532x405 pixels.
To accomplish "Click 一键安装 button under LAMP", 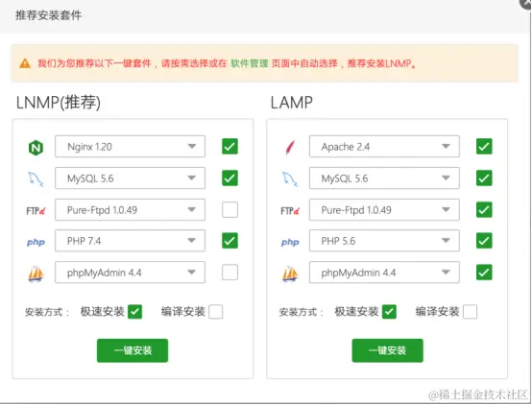I will point(387,350).
